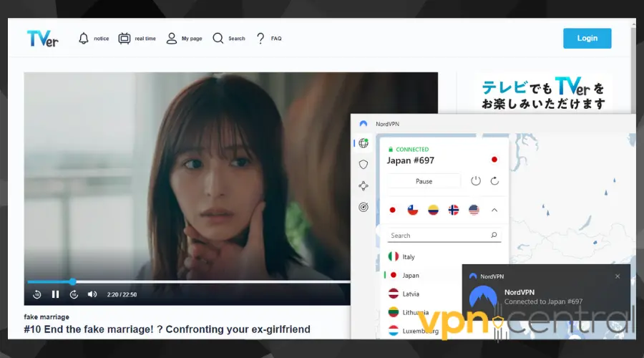Image resolution: width=644 pixels, height=358 pixels.
Task: Select recent Colombia flag shortcut
Action: click(x=434, y=210)
